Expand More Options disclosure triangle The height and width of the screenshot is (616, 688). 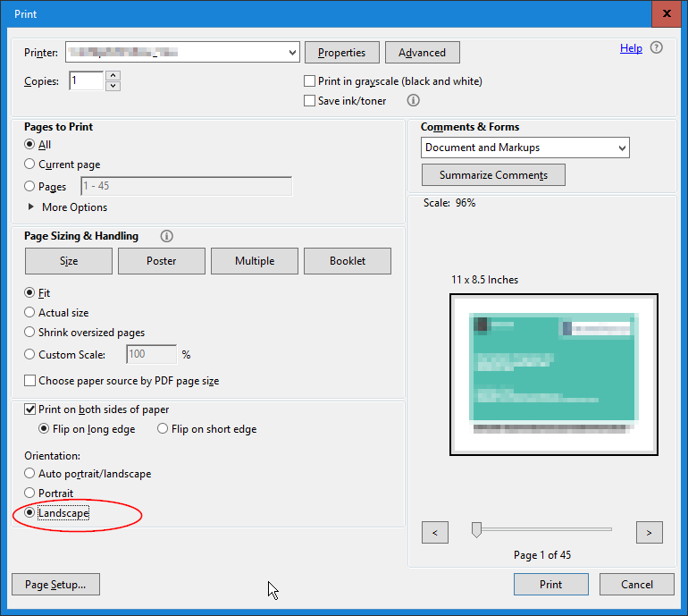[30, 207]
